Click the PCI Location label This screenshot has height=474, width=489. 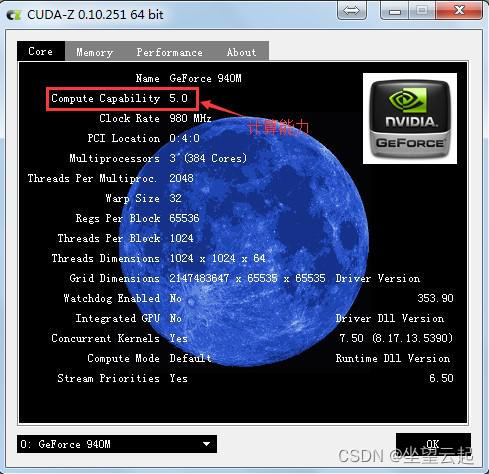pos(124,138)
